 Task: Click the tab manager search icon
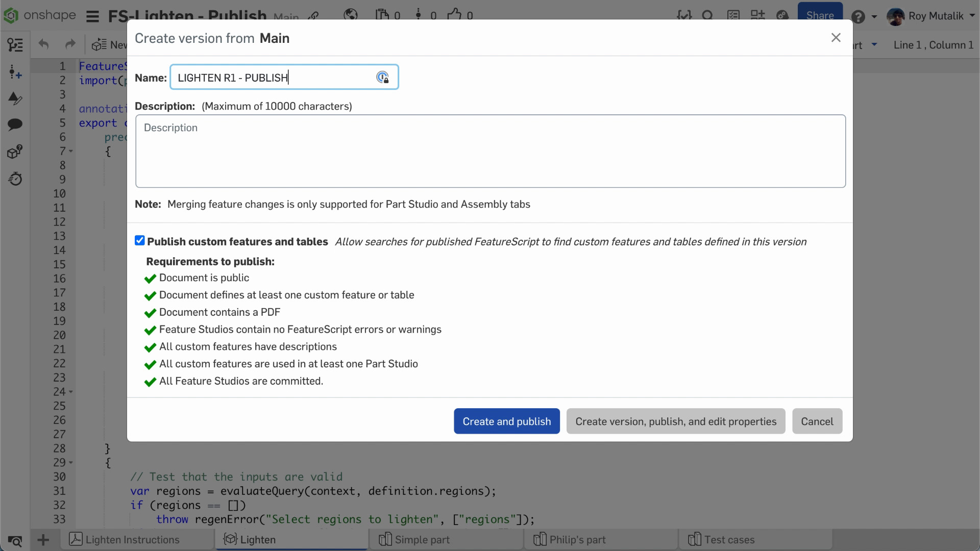(x=15, y=540)
